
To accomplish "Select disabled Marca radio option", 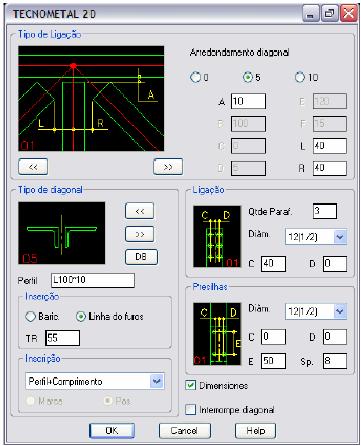I will (x=31, y=401).
